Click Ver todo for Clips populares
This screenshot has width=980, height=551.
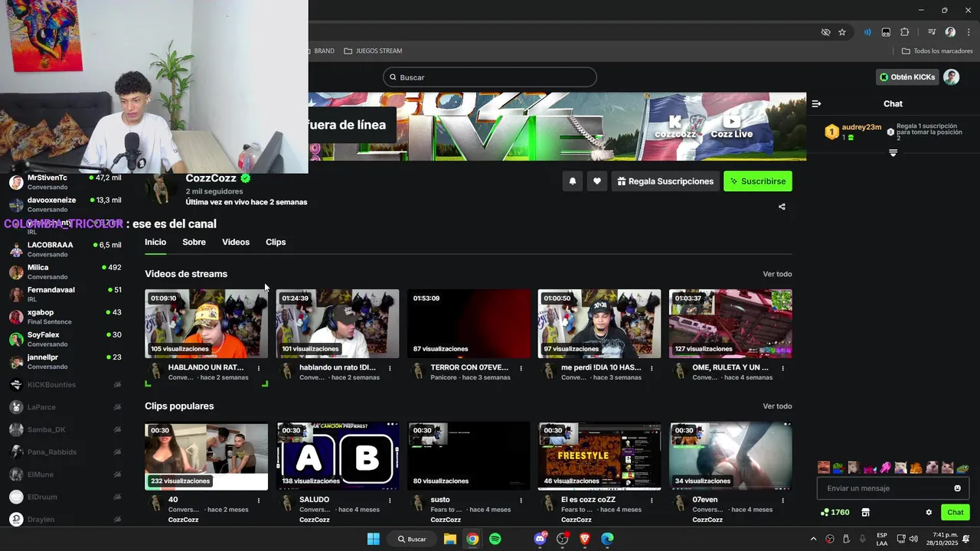777,406
